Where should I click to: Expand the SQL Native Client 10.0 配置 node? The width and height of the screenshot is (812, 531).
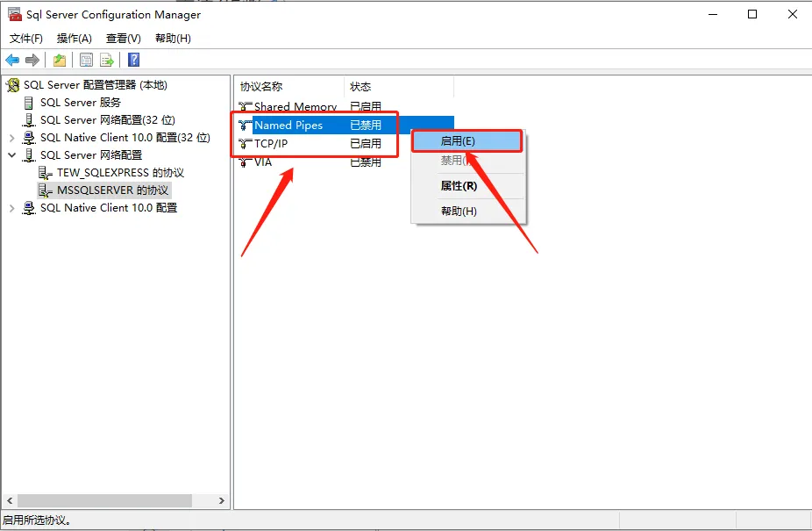point(12,208)
